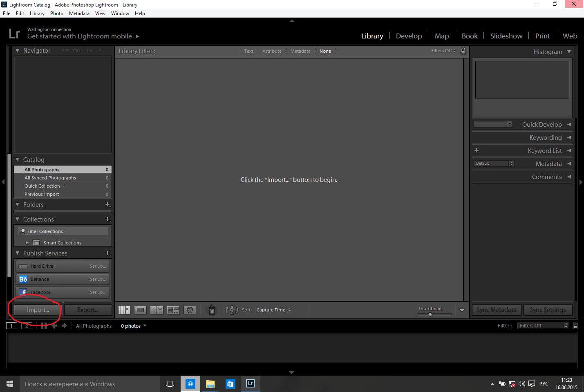584x392 pixels.
Task: Select main window display button 1
Action: click(x=11, y=326)
